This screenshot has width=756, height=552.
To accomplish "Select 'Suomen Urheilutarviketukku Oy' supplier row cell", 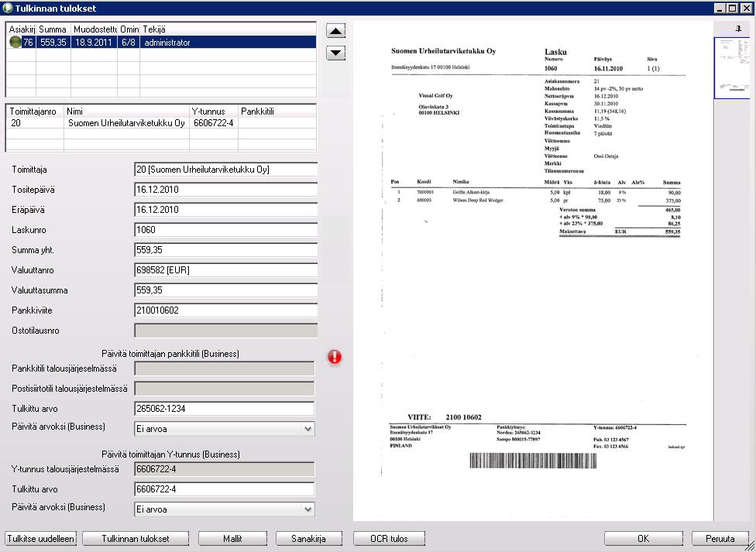I will (126, 123).
